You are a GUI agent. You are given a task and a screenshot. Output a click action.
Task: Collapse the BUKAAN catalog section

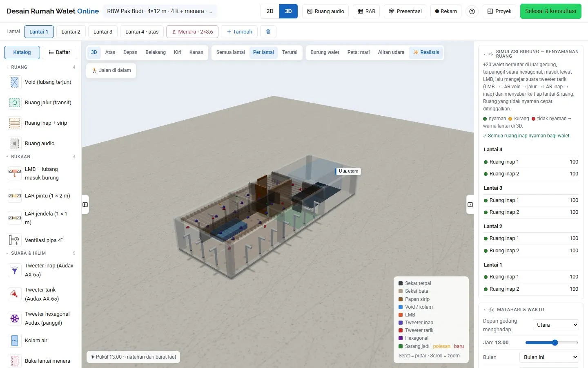click(x=41, y=157)
